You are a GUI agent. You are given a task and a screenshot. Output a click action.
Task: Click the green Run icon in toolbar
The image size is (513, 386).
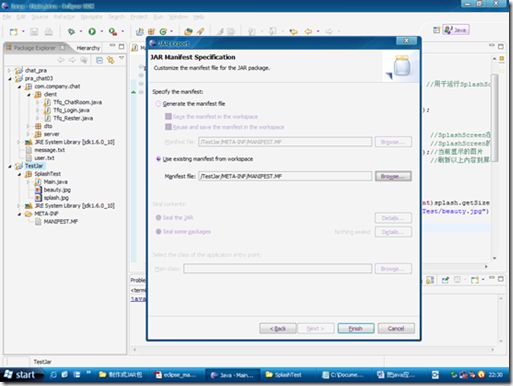92,31
